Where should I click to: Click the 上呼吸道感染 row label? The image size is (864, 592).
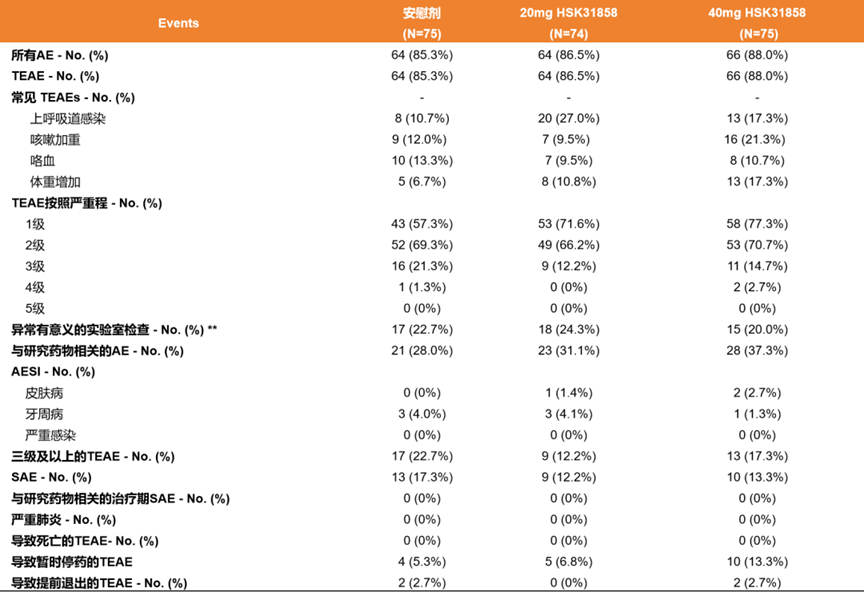click(68, 118)
